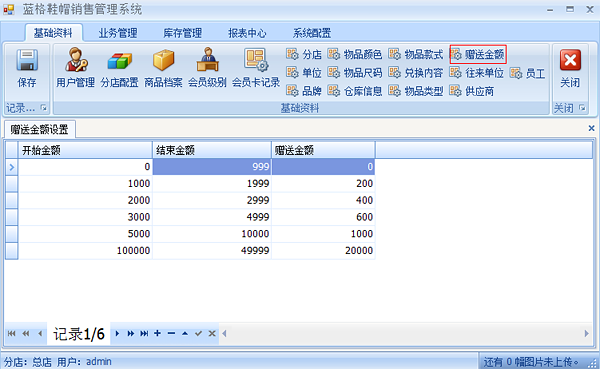The image size is (600, 369).
Task: Open 物品类型 item type settings
Action: pos(416,91)
